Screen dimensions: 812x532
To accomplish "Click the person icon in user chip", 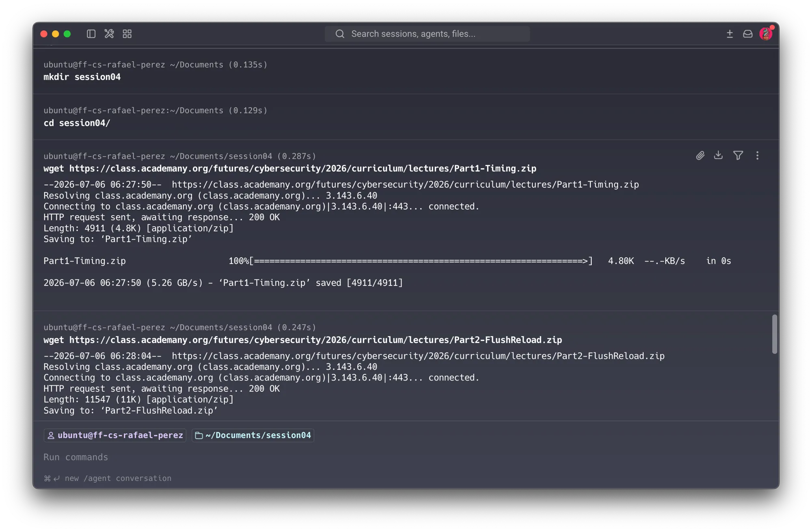I will (51, 435).
